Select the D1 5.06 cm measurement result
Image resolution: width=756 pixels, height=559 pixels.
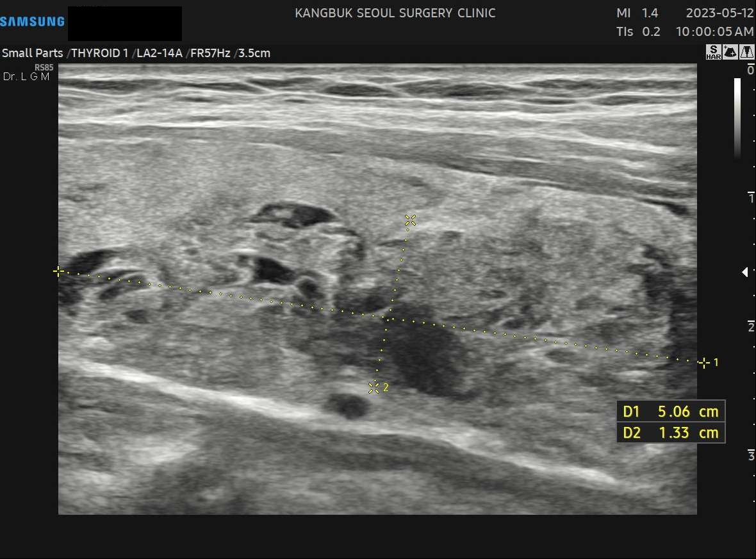click(x=671, y=412)
